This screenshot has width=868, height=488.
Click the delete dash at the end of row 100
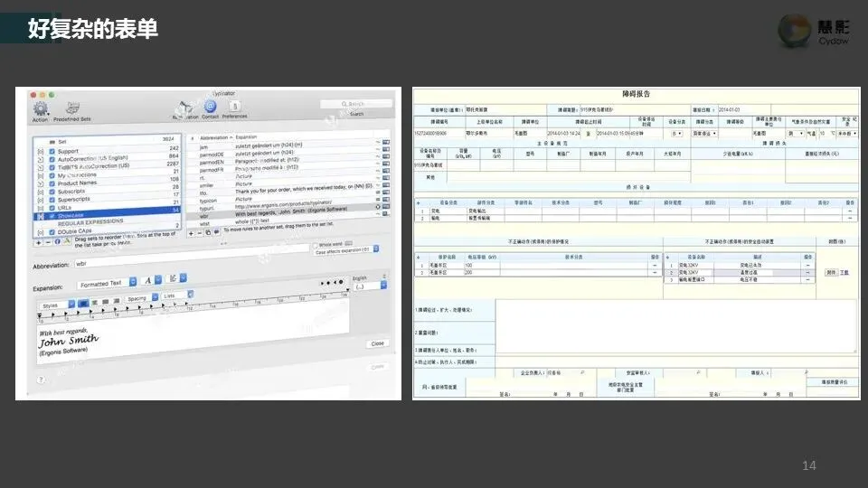click(655, 266)
